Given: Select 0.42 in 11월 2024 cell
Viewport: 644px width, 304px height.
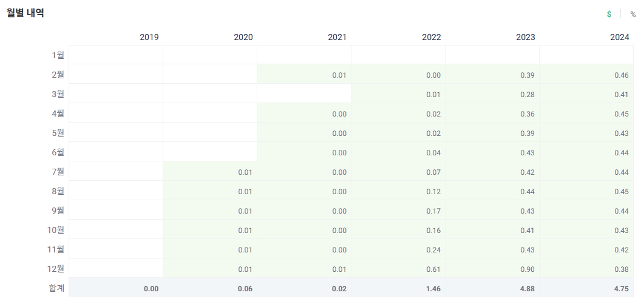Looking at the screenshot, I should click(x=622, y=250).
